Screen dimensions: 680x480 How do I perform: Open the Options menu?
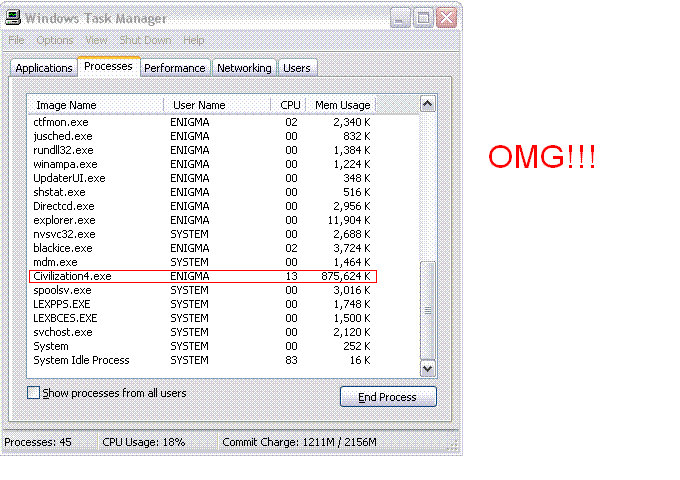click(55, 40)
